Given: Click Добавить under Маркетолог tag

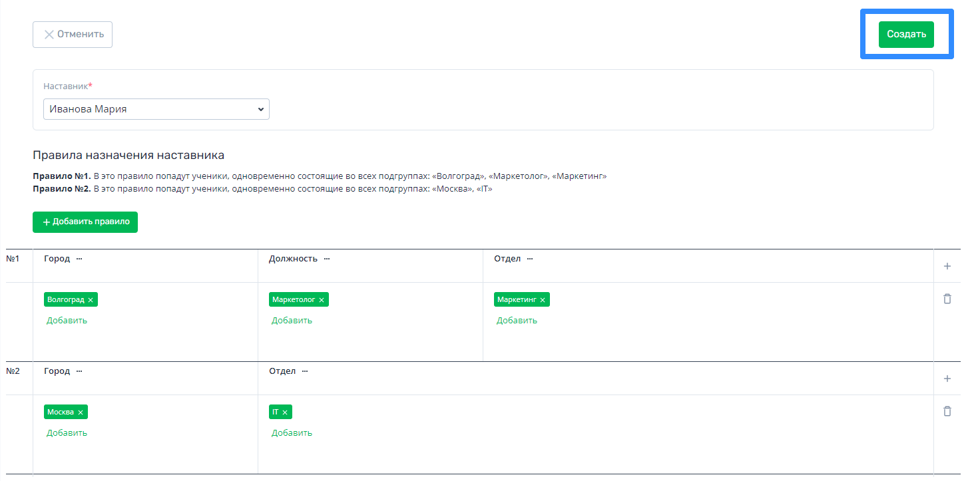Looking at the screenshot, I should 292,321.
